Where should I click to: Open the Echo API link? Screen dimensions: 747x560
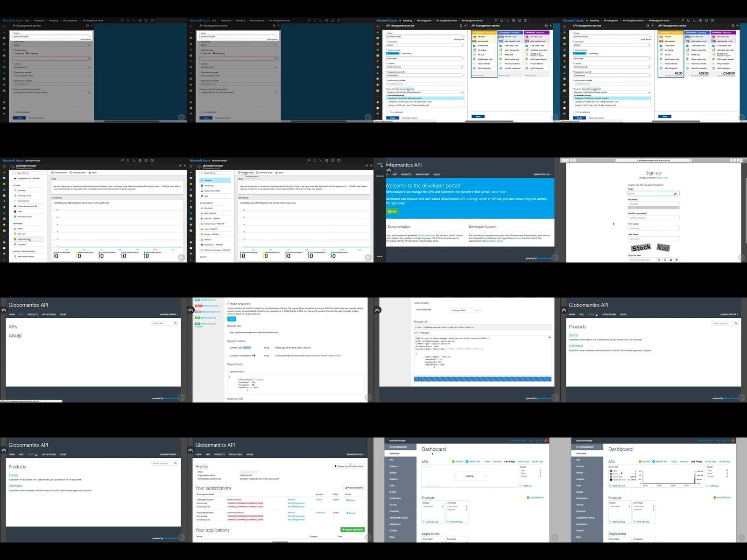(x=15, y=336)
